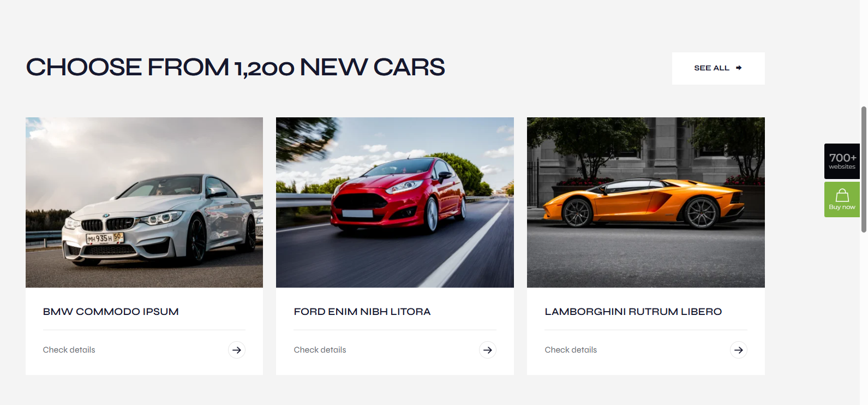This screenshot has width=868, height=405.
Task: Click the red Ford car photo
Action: (395, 202)
